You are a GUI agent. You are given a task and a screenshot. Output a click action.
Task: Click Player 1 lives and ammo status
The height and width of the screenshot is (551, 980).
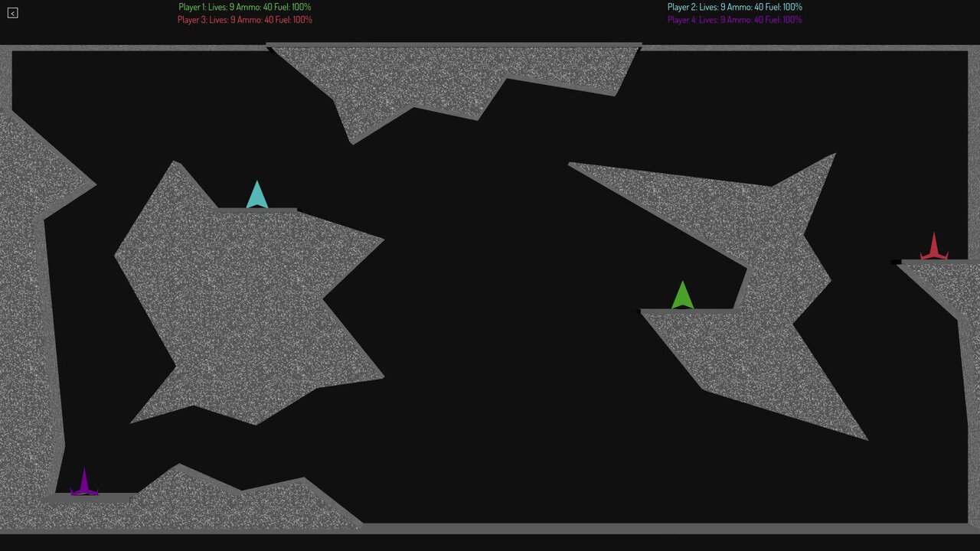244,7
